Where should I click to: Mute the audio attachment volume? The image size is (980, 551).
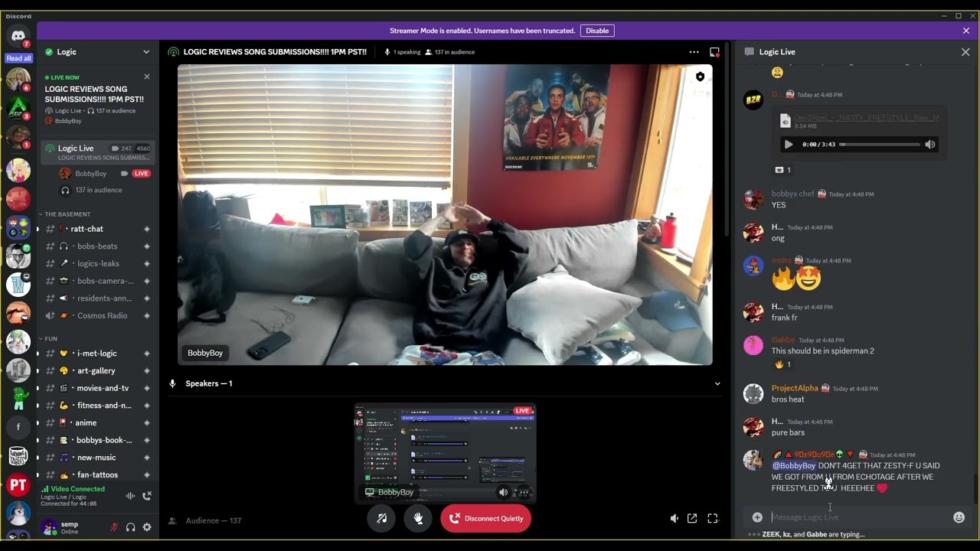click(930, 144)
